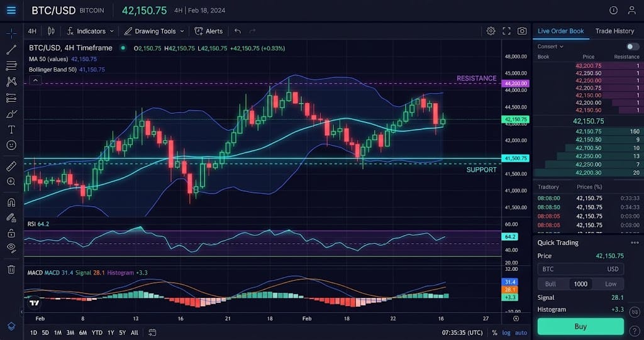Select the 5D time range

45,332
